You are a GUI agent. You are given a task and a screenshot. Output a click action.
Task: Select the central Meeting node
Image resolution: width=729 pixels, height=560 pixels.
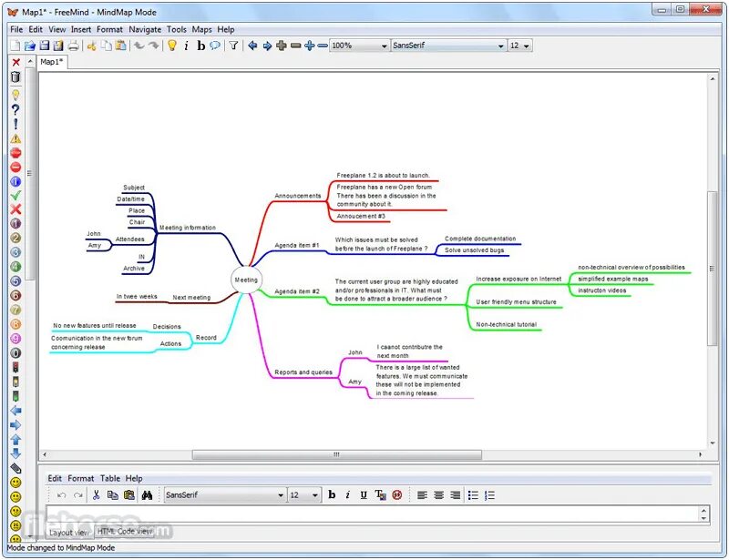pos(246,280)
